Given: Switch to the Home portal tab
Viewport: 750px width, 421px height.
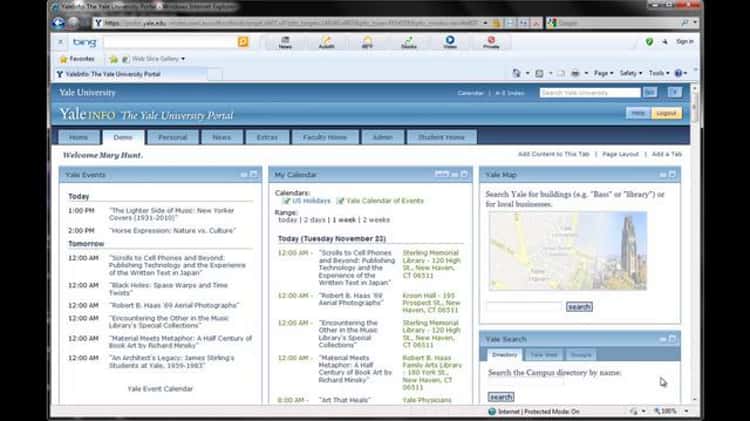Looking at the screenshot, I should tap(78, 137).
